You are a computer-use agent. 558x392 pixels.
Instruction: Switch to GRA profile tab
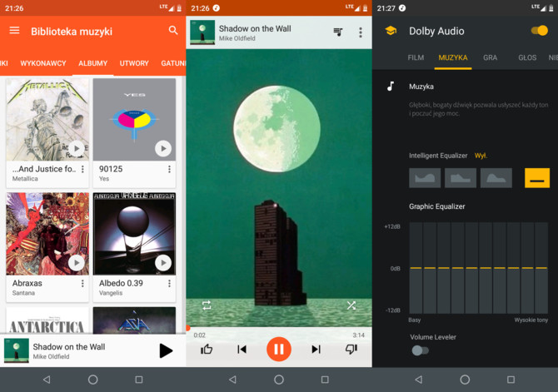tap(490, 57)
